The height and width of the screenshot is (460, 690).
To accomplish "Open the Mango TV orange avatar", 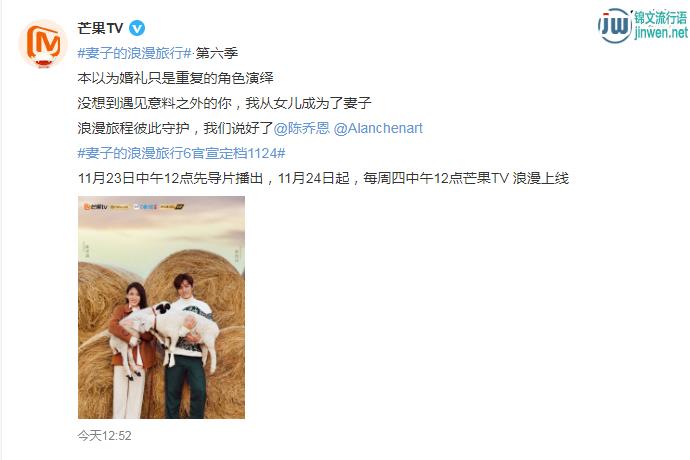I will [43, 44].
